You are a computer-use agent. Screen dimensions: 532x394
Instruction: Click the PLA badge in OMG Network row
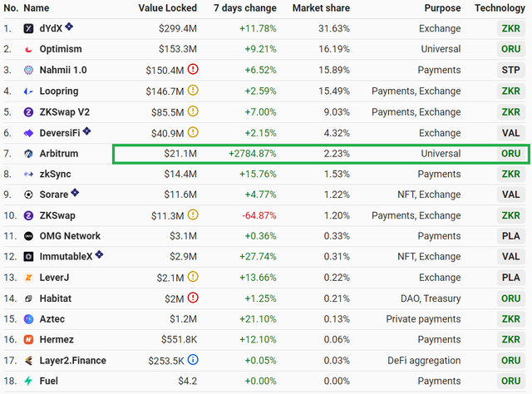click(x=511, y=236)
